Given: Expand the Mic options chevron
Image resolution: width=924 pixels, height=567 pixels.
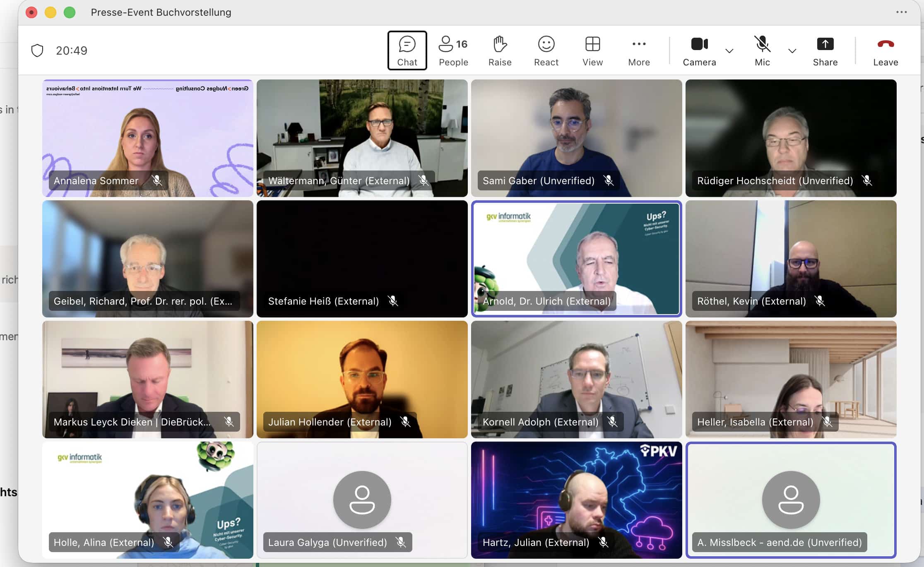Looking at the screenshot, I should 792,51.
